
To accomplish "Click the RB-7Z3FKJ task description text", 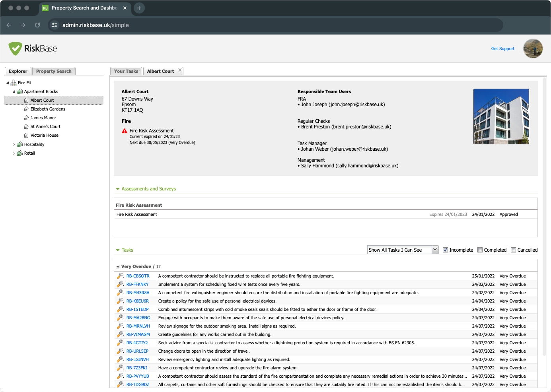I will 228,368.
